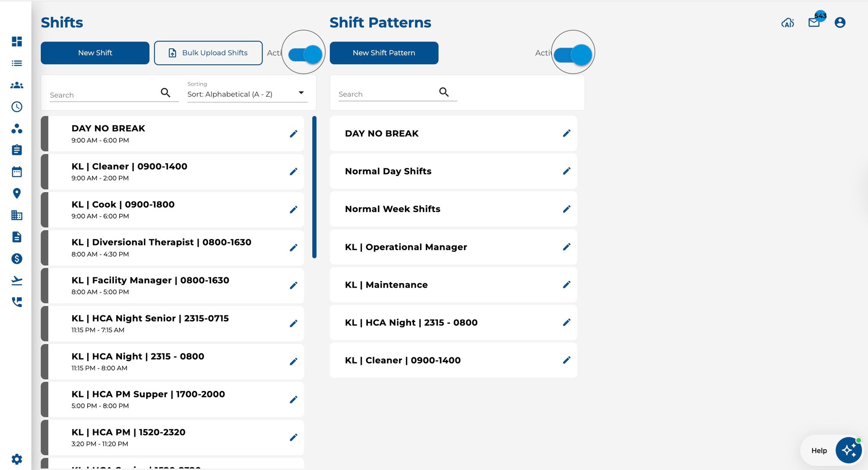The width and height of the screenshot is (868, 470).
Task: Edit KL HCA PM 1520-2320 shift
Action: (x=294, y=438)
